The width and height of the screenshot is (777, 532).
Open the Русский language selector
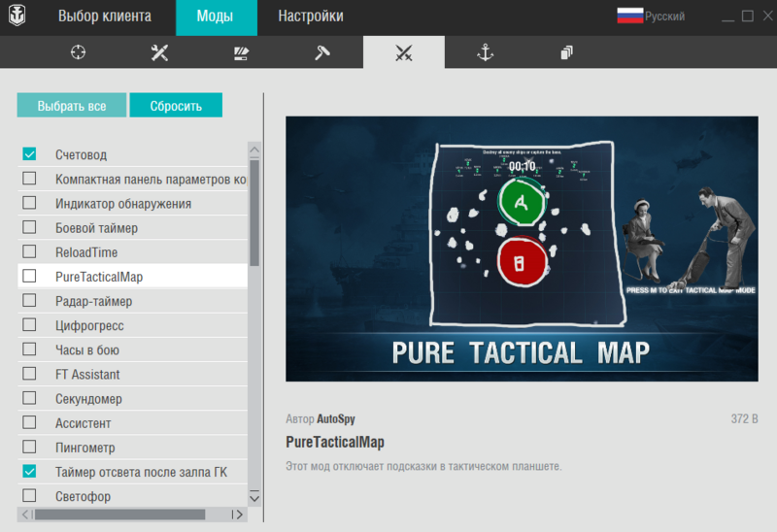(x=652, y=17)
